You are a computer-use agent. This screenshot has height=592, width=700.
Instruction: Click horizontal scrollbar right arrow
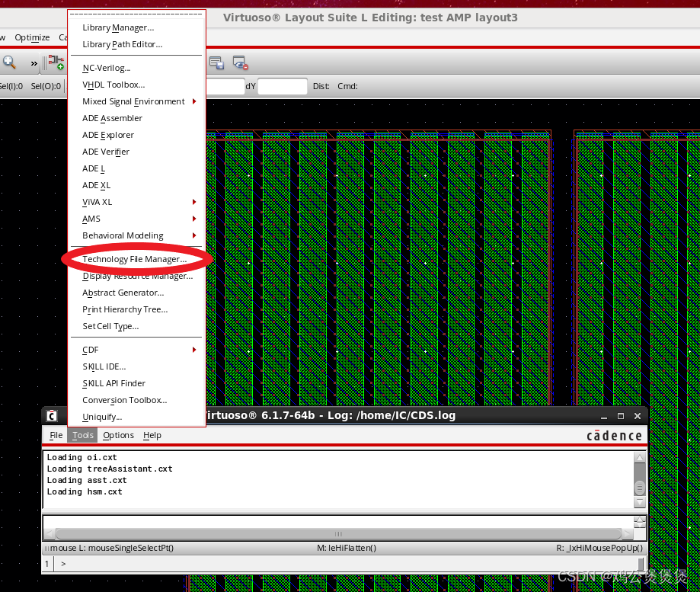tap(628, 534)
